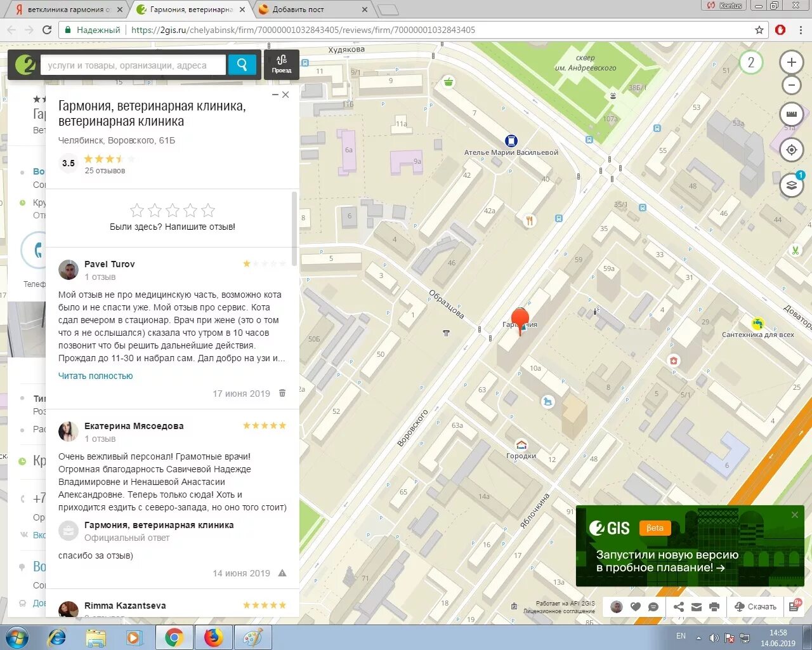Send by email with the envelope icon
Image resolution: width=812 pixels, height=650 pixels.
[x=697, y=607]
